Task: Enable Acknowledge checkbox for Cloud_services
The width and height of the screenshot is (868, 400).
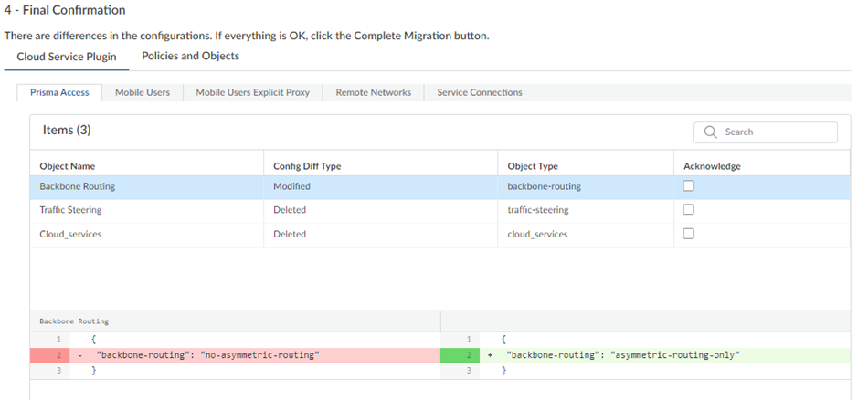Action: point(690,234)
